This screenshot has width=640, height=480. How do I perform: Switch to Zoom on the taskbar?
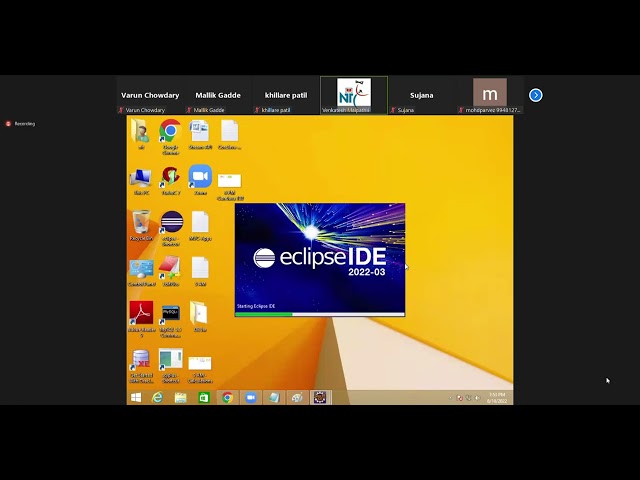[251, 397]
